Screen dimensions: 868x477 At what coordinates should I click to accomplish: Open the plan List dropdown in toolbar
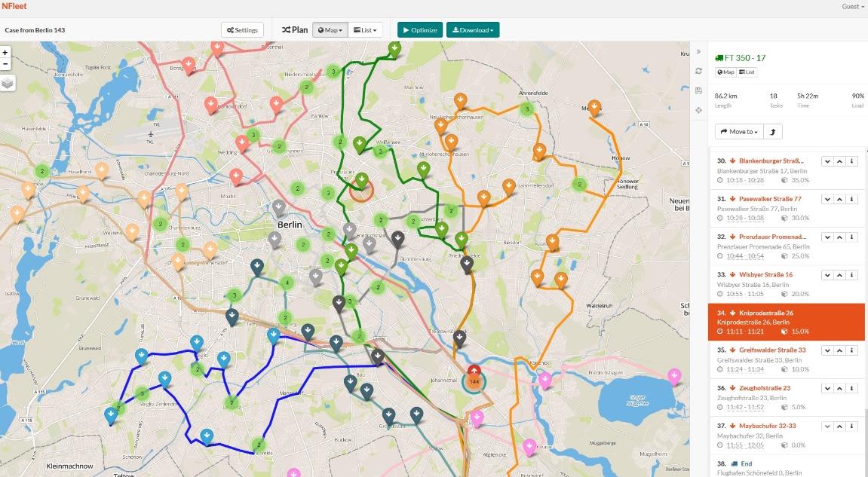click(365, 30)
